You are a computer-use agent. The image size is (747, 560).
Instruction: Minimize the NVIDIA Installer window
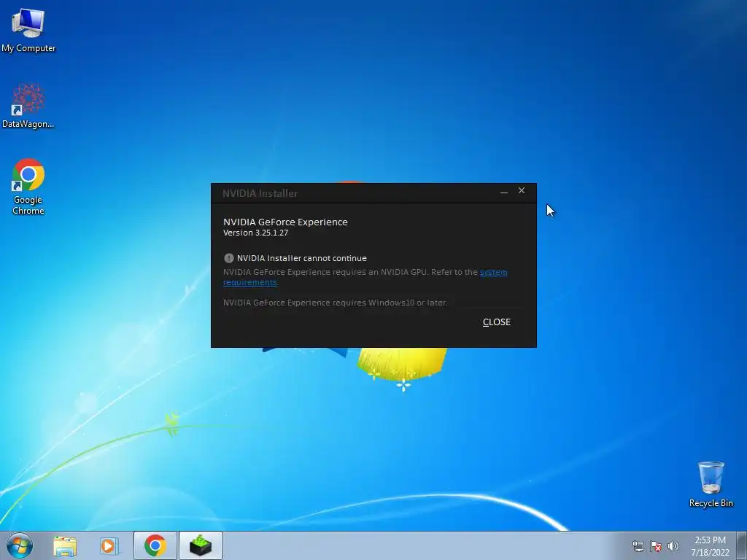point(503,192)
